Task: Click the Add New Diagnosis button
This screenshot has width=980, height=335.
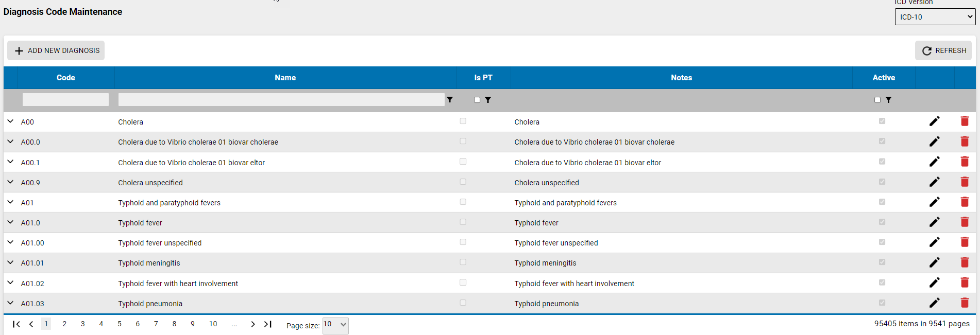Action: pos(56,50)
